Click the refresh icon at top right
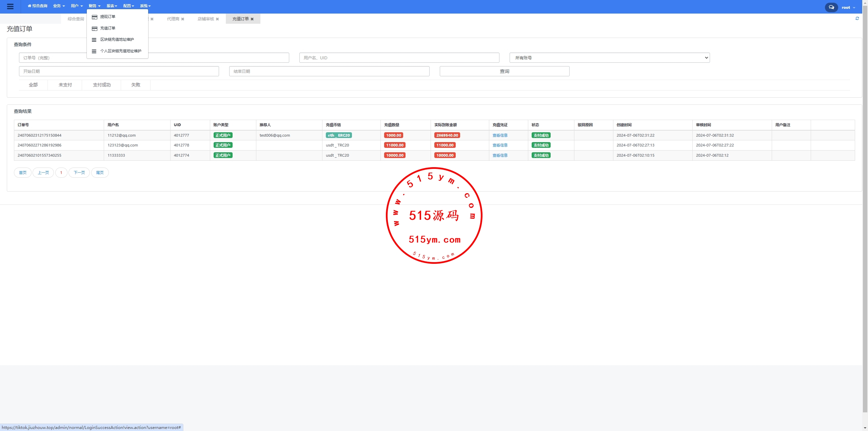Image resolution: width=868 pixels, height=431 pixels. coord(857,19)
